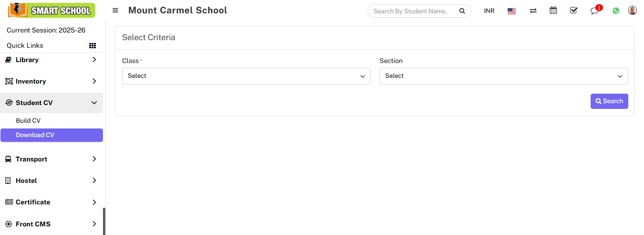Open chat messages with notification badge
644x235 pixels.
tap(594, 11)
